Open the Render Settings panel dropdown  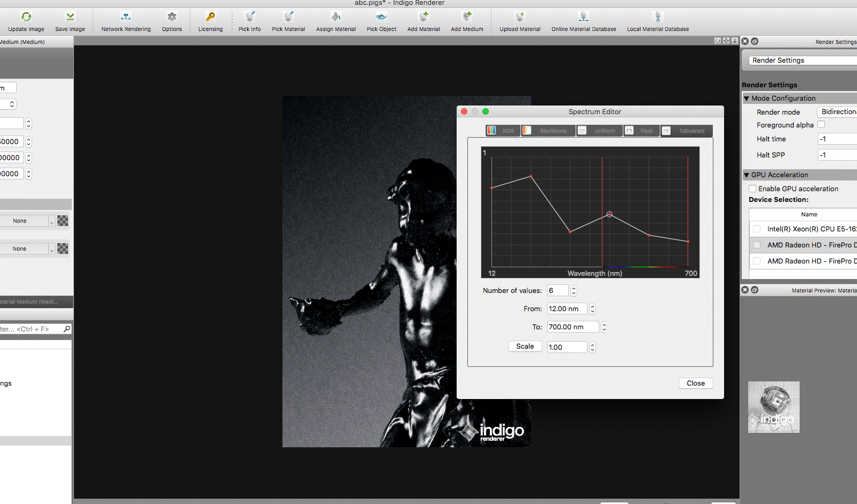(x=802, y=61)
